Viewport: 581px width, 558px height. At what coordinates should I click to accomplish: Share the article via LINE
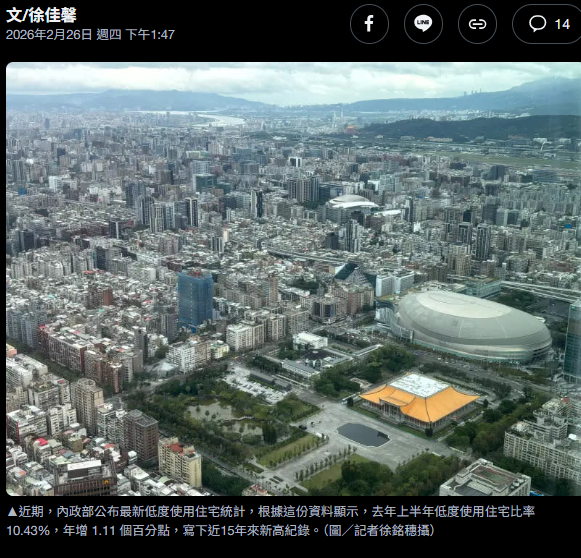coord(423,24)
